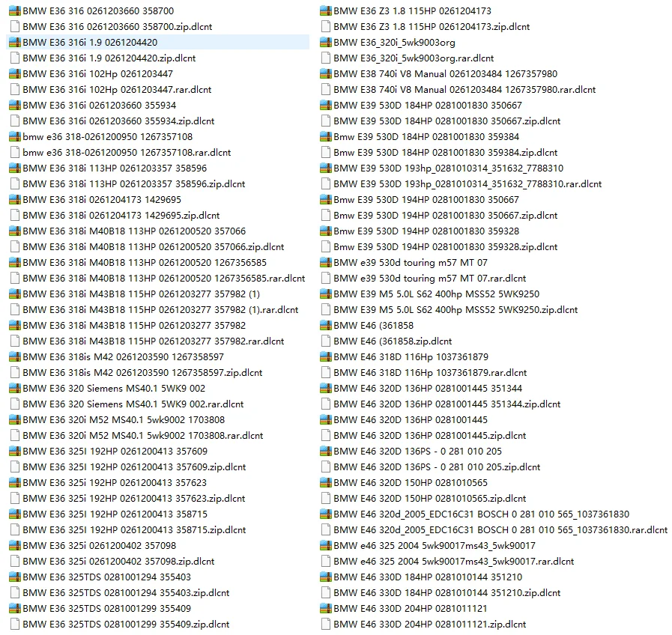Click archive icon of BMW E36 Z3 1.8 115HP 0261204173
The height and width of the screenshot is (635, 672).
326,10
